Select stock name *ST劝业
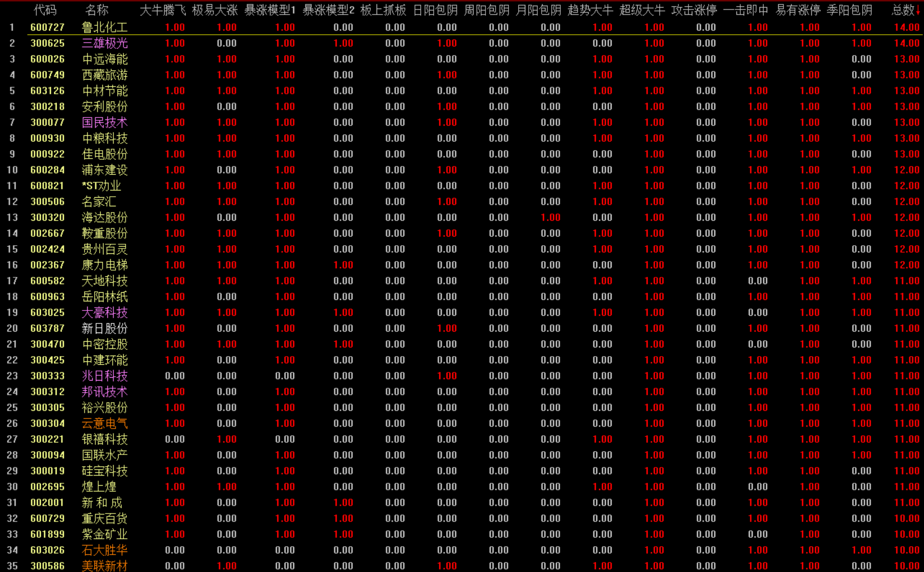924x572 pixels. (102, 186)
